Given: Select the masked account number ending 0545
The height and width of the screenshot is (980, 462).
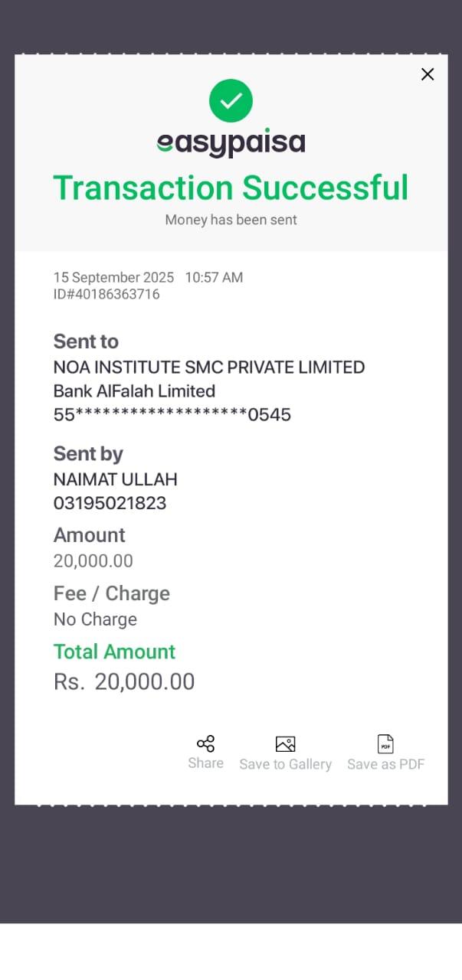Looking at the screenshot, I should pyautogui.click(x=172, y=415).
